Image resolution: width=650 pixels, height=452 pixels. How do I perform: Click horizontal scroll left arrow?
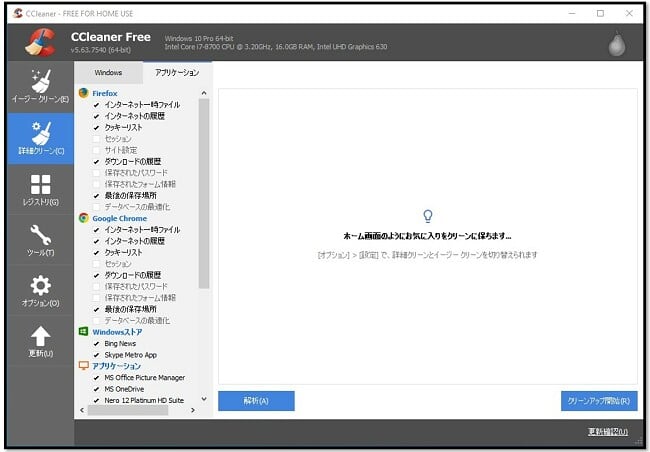(82, 410)
